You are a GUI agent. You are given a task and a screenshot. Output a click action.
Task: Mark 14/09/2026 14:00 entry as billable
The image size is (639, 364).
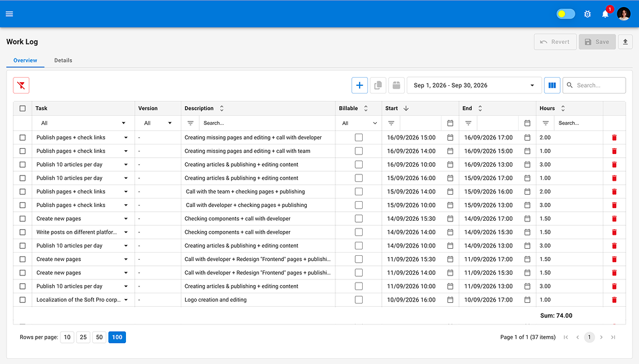tap(358, 232)
